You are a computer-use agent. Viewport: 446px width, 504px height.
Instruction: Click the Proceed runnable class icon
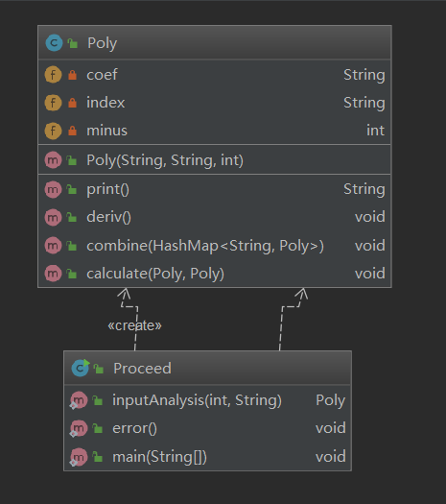(81, 368)
